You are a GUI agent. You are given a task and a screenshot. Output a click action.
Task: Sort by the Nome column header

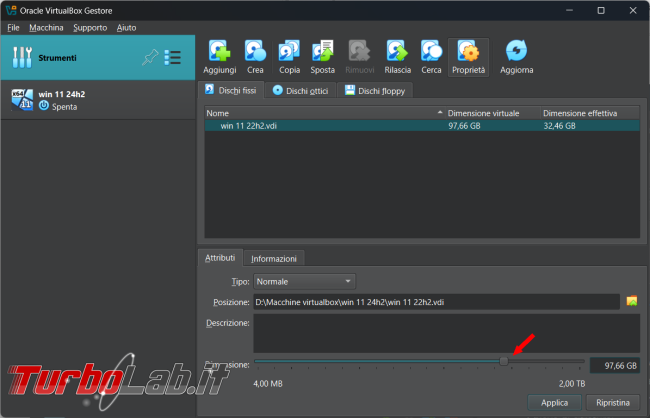(x=325, y=113)
